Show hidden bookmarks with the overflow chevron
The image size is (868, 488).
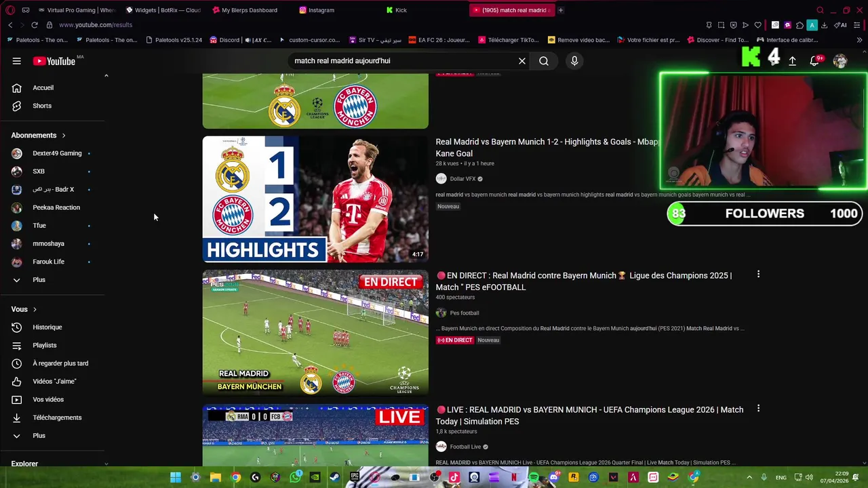(x=860, y=40)
